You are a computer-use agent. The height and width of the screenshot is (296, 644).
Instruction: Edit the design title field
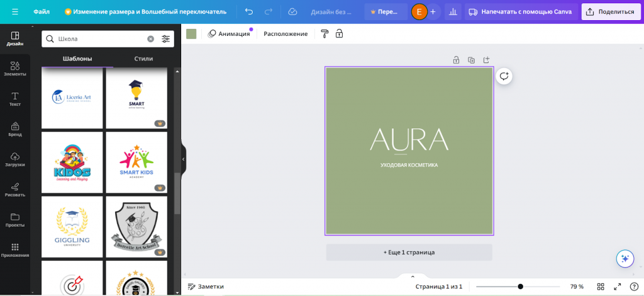(x=331, y=12)
